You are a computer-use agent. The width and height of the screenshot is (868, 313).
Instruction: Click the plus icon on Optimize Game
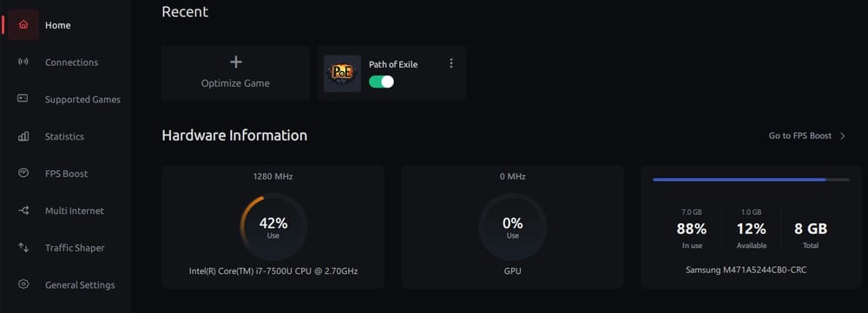tap(236, 62)
